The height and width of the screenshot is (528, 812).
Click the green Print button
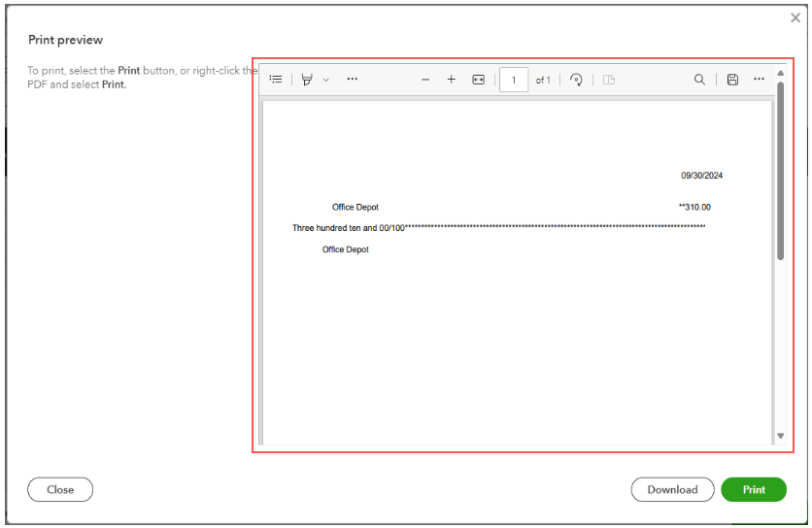[754, 489]
